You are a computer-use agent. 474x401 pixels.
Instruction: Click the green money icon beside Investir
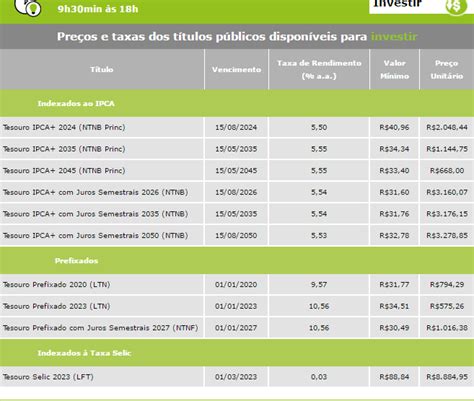click(456, 7)
